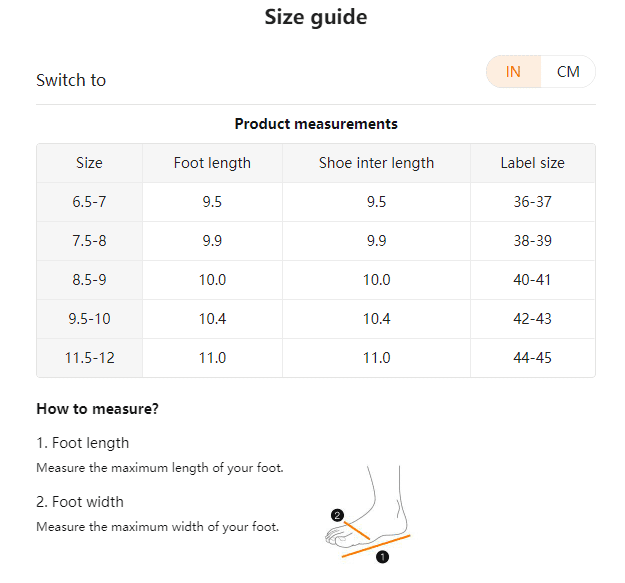Select the 7.5-8 size row
This screenshot has height=583, width=625.
(x=316, y=241)
